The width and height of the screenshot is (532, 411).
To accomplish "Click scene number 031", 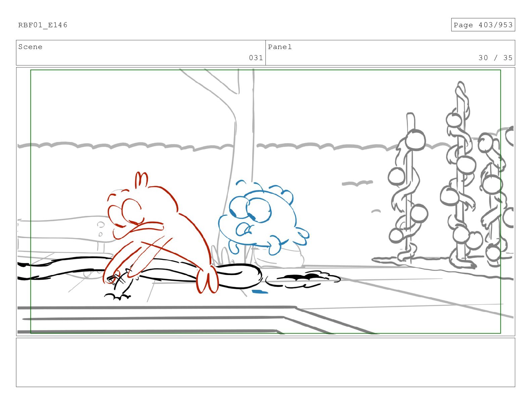I will [256, 58].
